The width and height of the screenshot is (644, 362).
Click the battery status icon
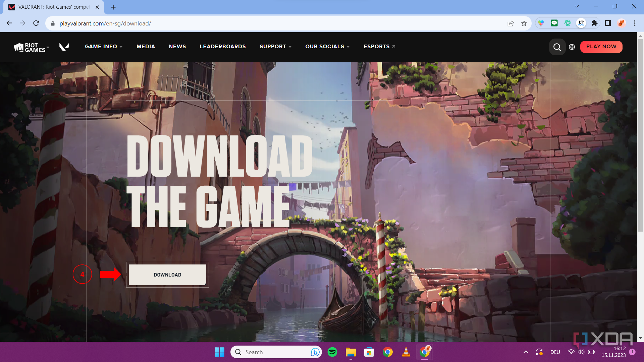[x=591, y=352]
